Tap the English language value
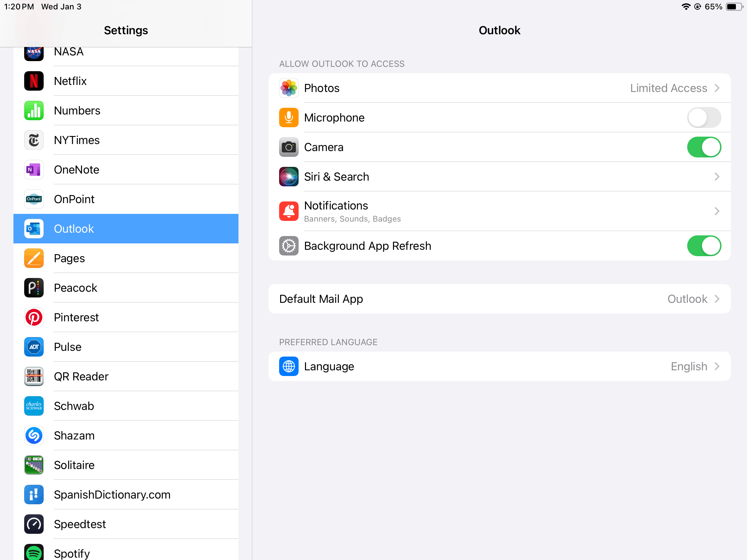747x560 pixels. tap(689, 366)
